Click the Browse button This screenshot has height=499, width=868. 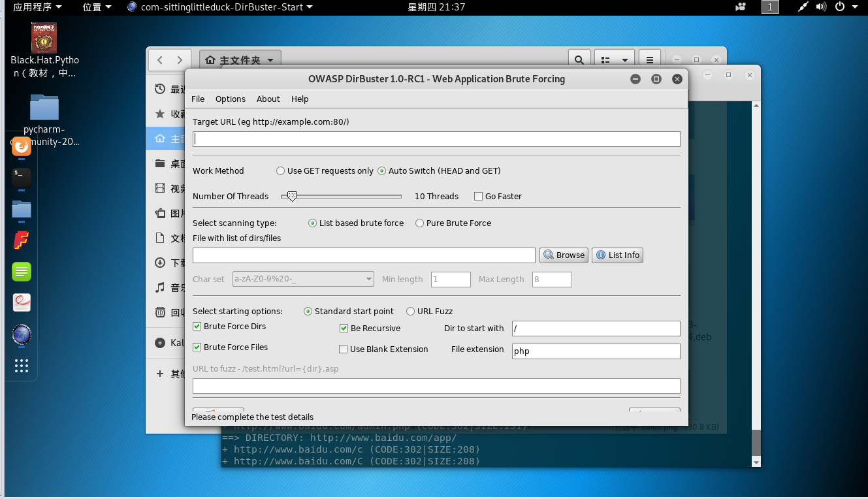click(564, 255)
